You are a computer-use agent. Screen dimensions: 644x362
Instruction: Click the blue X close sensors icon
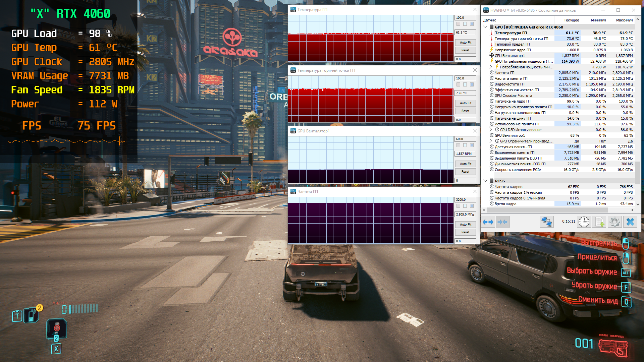[630, 222]
